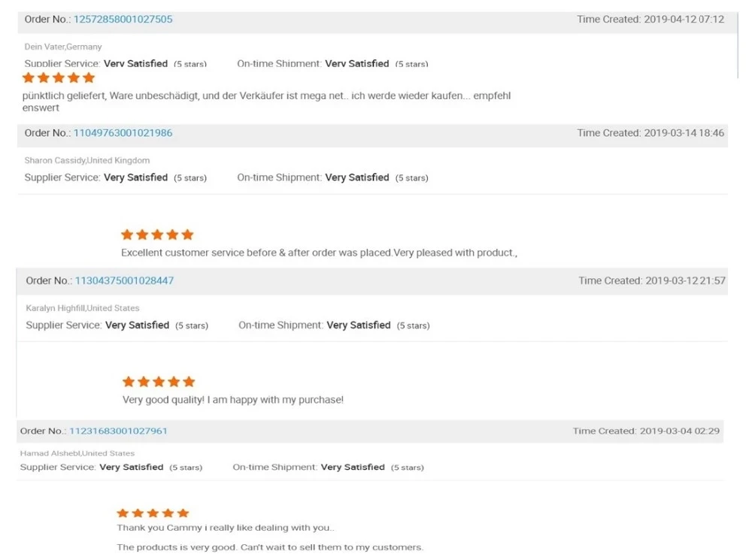
Task: Open order number 11231683001027961
Action: (118, 431)
